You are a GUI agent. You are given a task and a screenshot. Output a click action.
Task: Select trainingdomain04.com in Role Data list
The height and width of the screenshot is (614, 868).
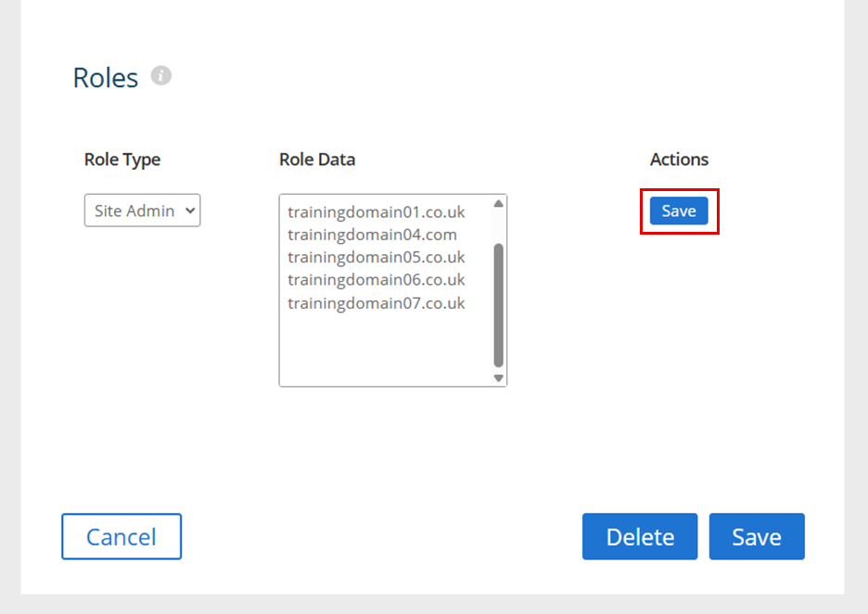pos(372,235)
